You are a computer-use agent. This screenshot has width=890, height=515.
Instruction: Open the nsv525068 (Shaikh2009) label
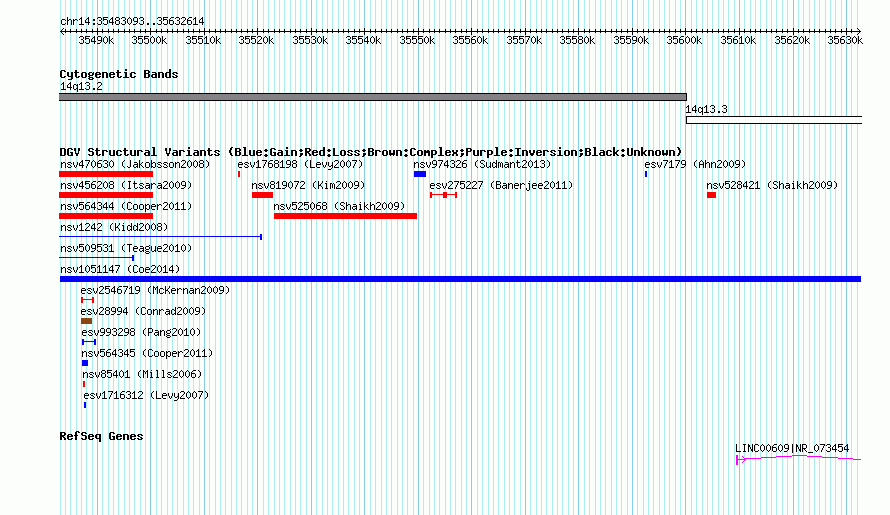coord(339,206)
